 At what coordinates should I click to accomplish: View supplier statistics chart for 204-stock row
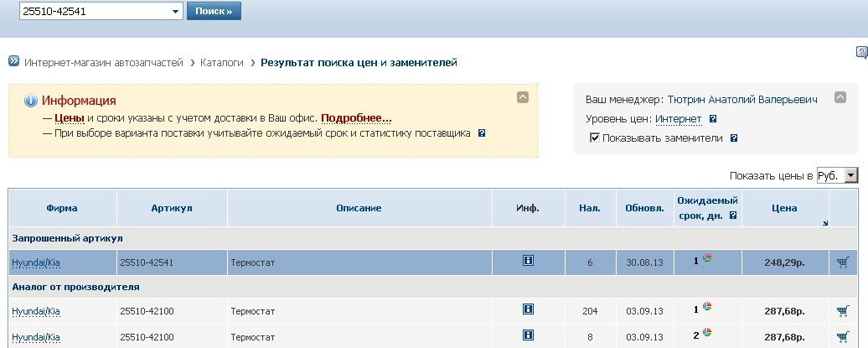pyautogui.click(x=707, y=306)
